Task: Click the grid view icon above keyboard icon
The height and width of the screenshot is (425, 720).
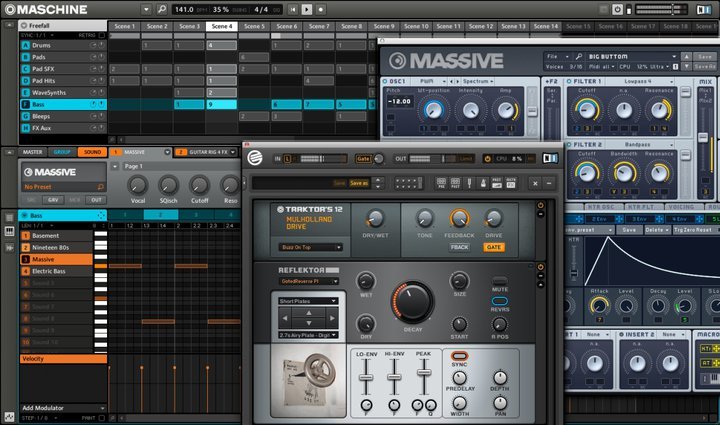Action: click(9, 217)
